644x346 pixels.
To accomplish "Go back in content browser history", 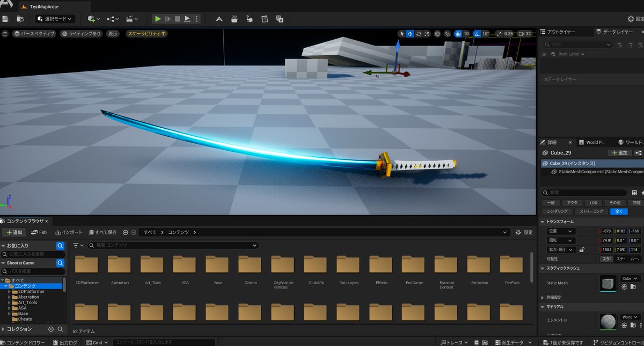I will pos(126,232).
